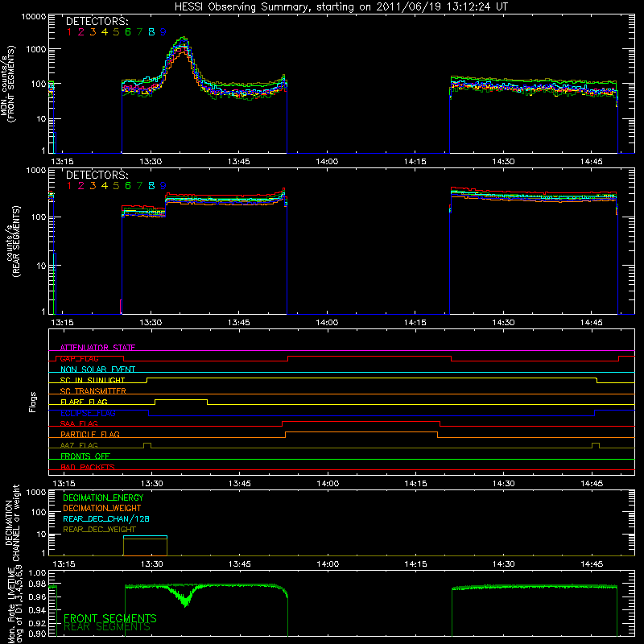The image size is (644, 644).
Task: Select DETECTORS: legend heading in rear segments plot
Action: [x=97, y=175]
